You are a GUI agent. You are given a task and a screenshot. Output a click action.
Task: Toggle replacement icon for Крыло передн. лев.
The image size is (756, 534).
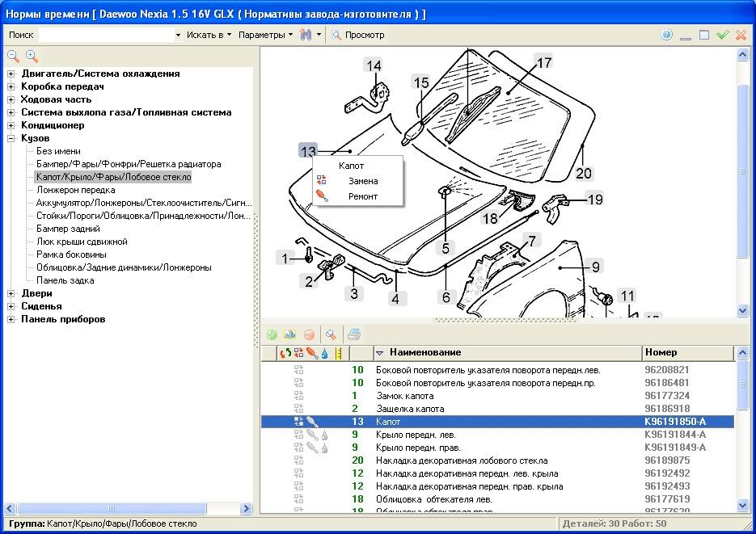point(299,435)
